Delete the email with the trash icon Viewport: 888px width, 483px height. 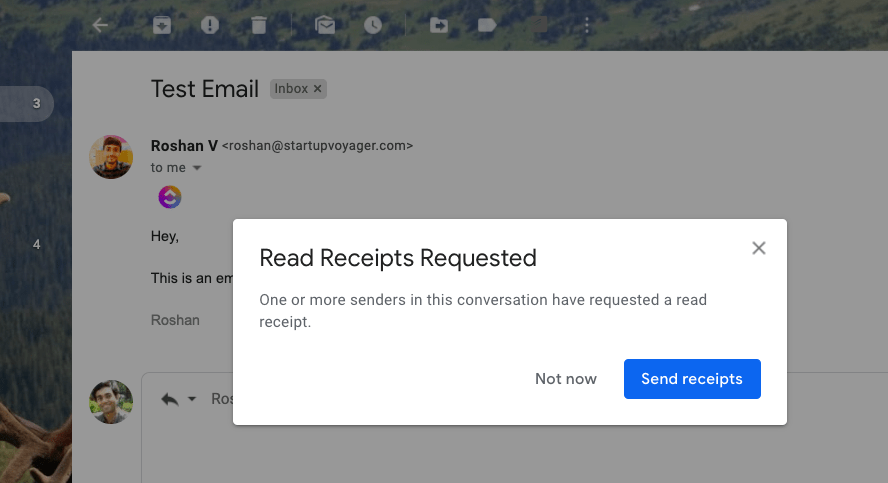259,26
